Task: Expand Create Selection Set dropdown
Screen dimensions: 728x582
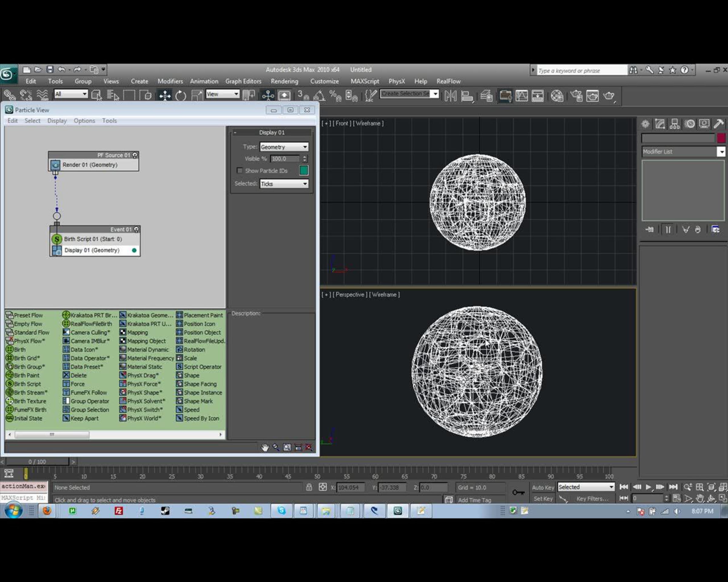Action: click(x=436, y=94)
